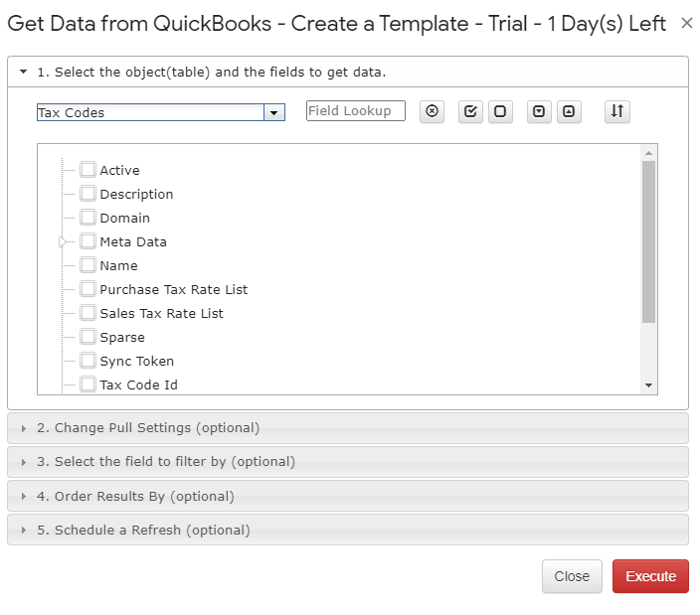The image size is (700, 615).
Task: Expand the Meta Data tree node arrow
Action: (62, 241)
